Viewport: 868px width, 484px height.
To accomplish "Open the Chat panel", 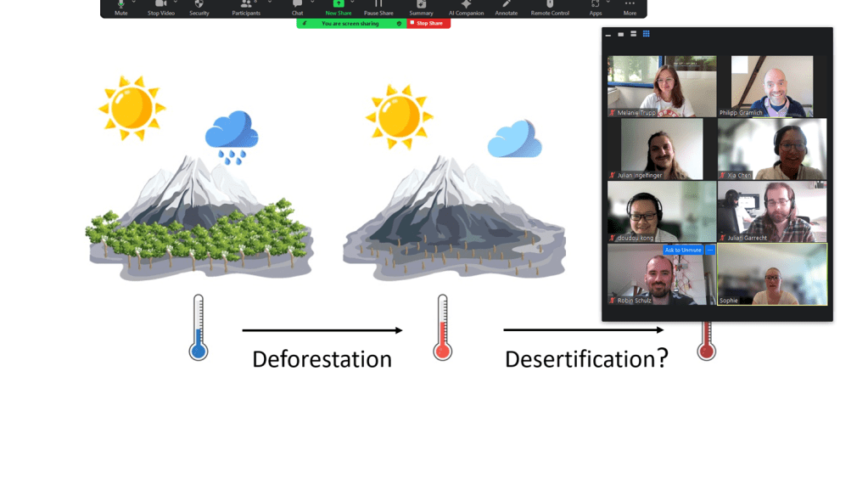I will coord(297,7).
